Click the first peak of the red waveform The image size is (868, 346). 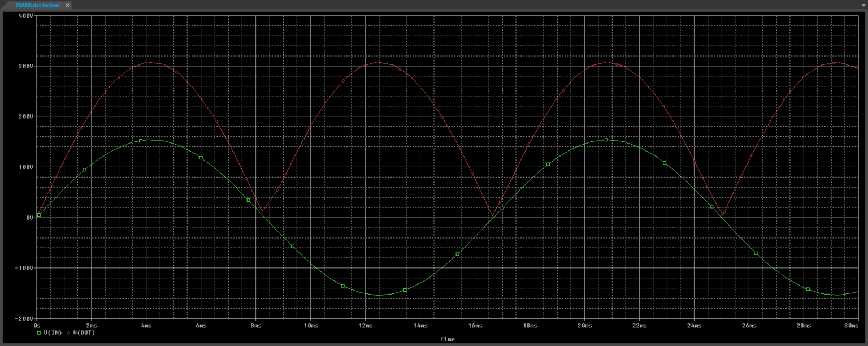coord(147,62)
